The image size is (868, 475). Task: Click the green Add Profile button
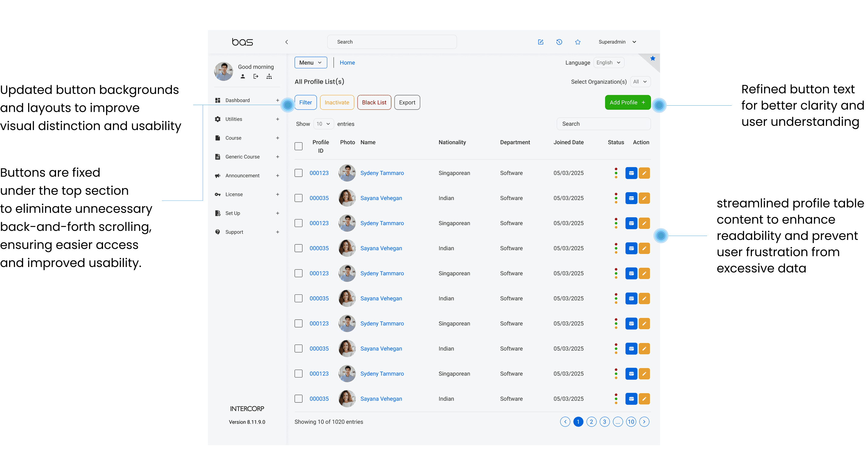click(627, 102)
